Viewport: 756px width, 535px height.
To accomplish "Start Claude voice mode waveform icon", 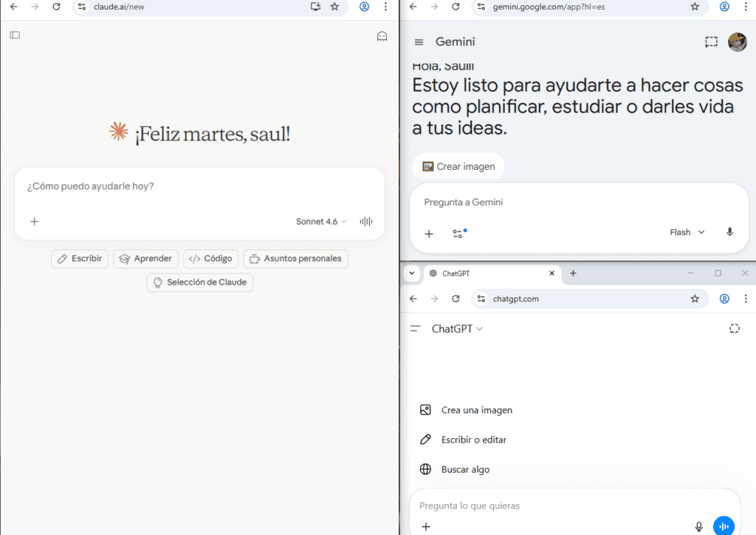I will point(366,222).
